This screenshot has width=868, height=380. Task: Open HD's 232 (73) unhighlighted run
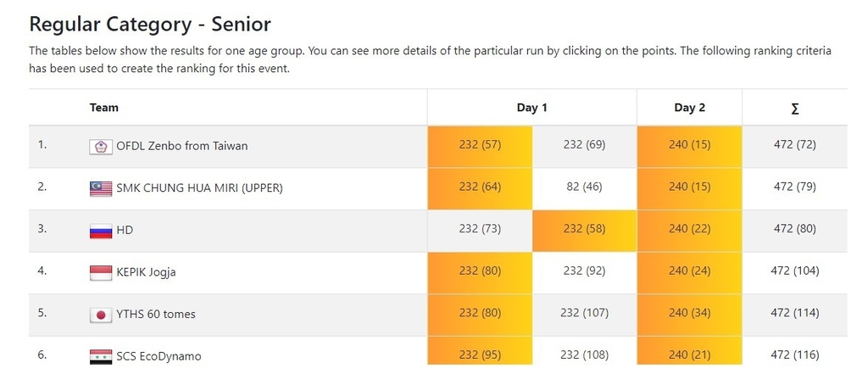(x=480, y=229)
